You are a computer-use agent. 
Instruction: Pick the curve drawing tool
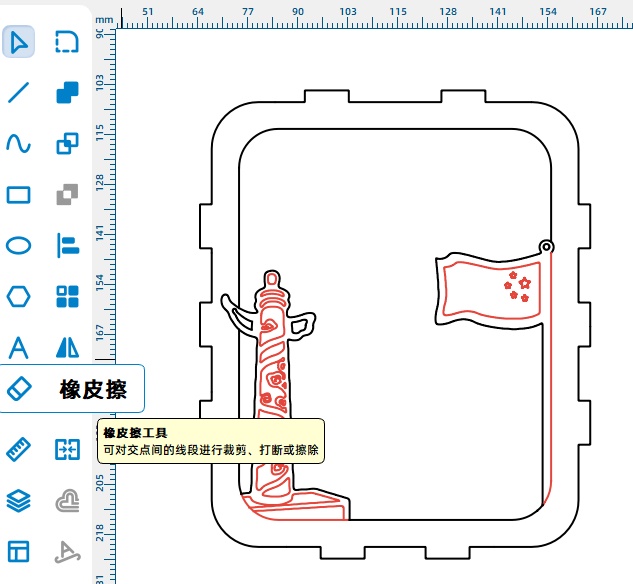coord(19,144)
